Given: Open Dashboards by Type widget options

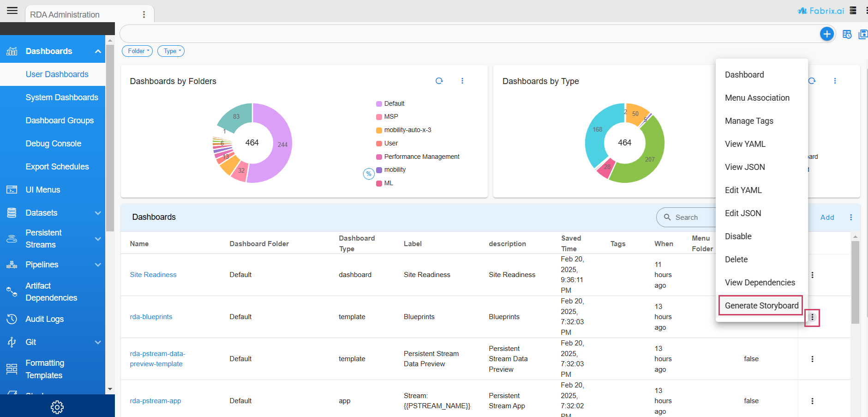Looking at the screenshot, I should (835, 81).
